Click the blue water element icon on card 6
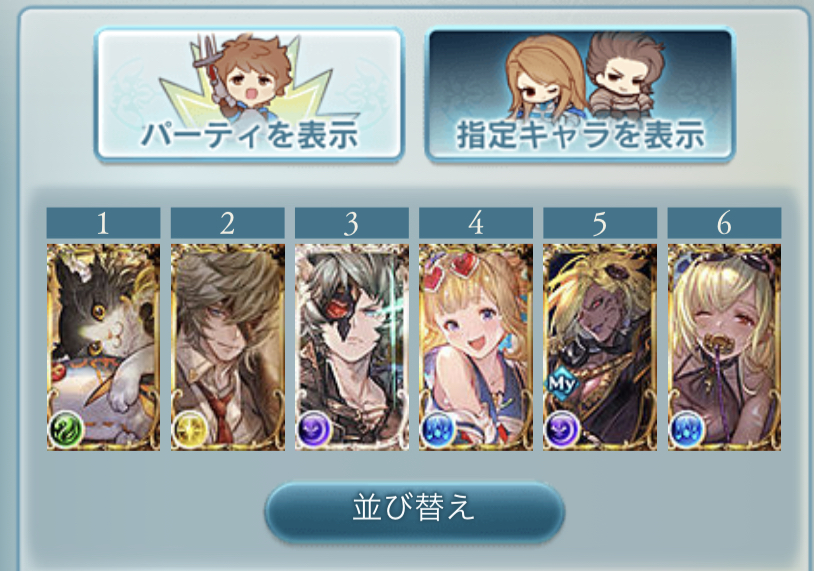The image size is (814, 571). (x=686, y=429)
